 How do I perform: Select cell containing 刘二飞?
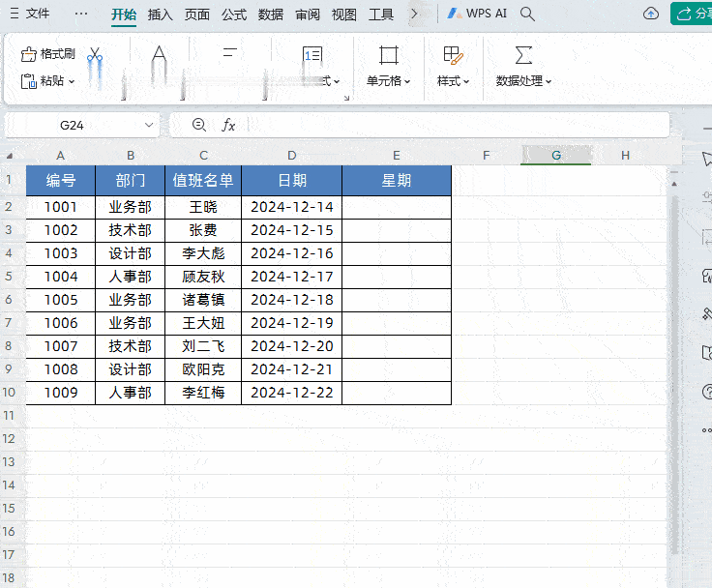tap(203, 346)
